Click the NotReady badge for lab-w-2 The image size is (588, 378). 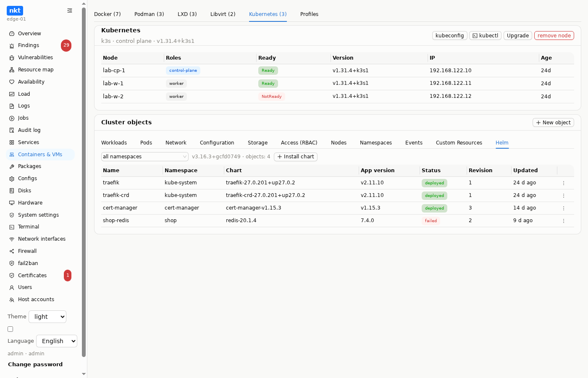[272, 97]
